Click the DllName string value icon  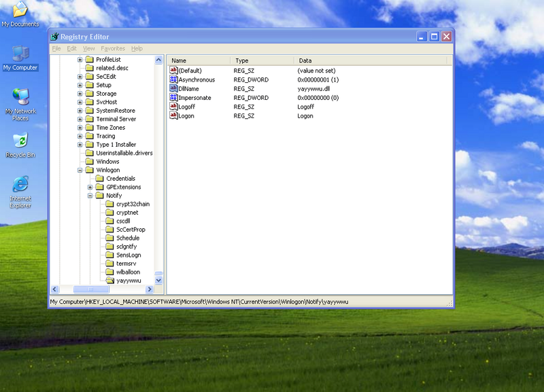pos(173,88)
